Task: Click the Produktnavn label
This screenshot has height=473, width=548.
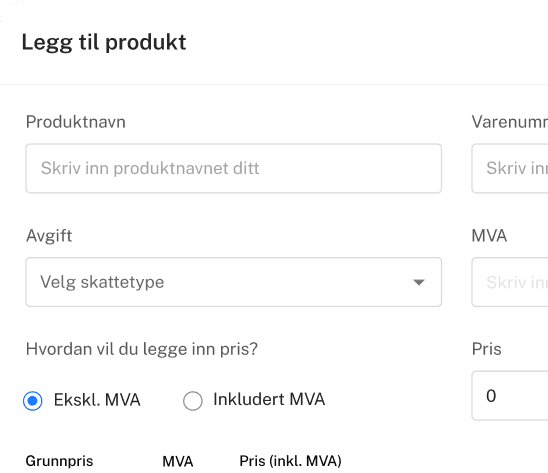Action: click(x=75, y=122)
